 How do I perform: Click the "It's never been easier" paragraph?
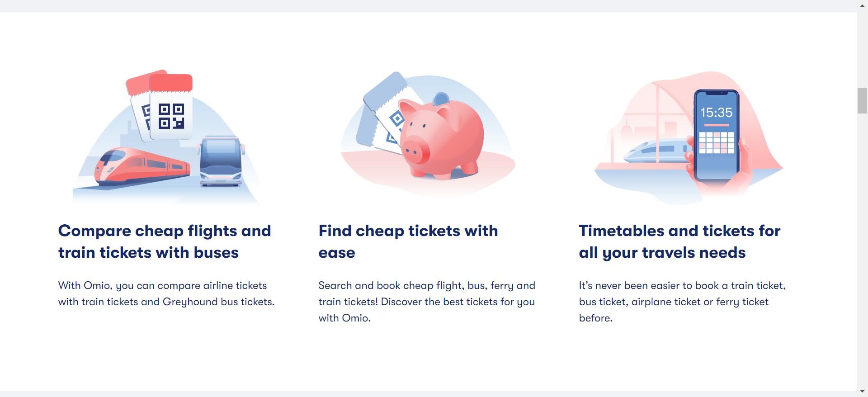(x=682, y=302)
